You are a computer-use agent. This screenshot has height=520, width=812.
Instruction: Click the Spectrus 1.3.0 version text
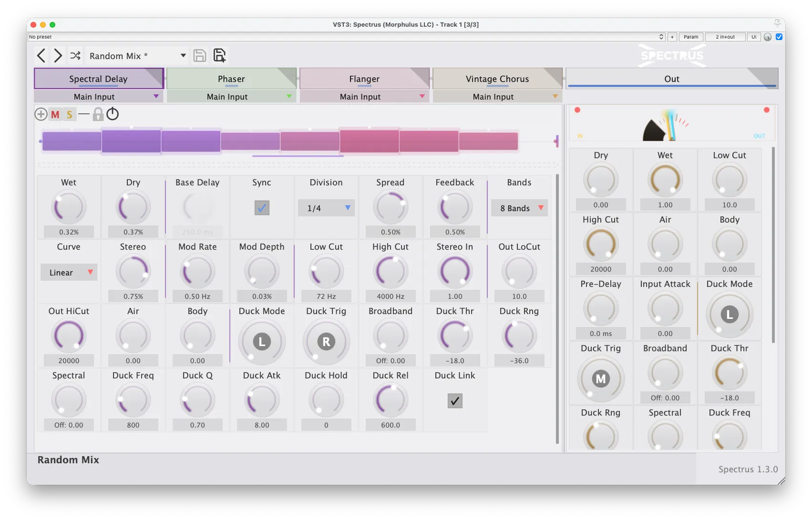[x=748, y=469]
